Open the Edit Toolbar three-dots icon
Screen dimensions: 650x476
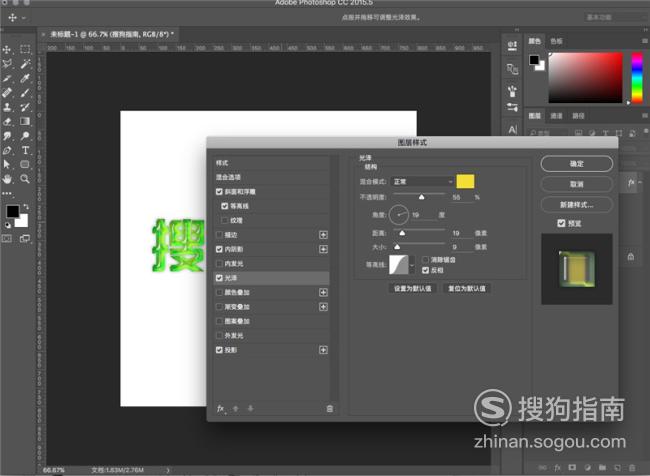coord(7,193)
